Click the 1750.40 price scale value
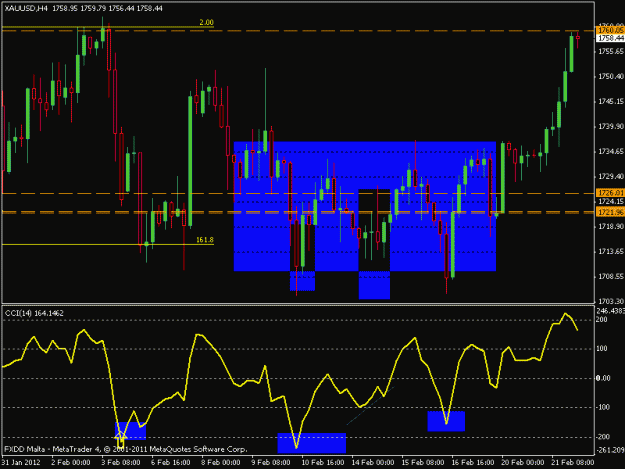625x469 pixels. 611,77
